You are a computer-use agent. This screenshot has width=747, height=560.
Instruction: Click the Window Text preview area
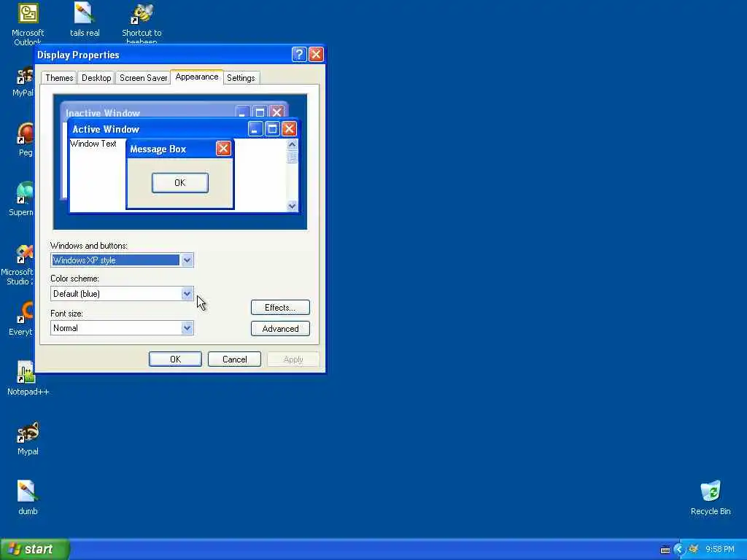pyautogui.click(x=93, y=144)
